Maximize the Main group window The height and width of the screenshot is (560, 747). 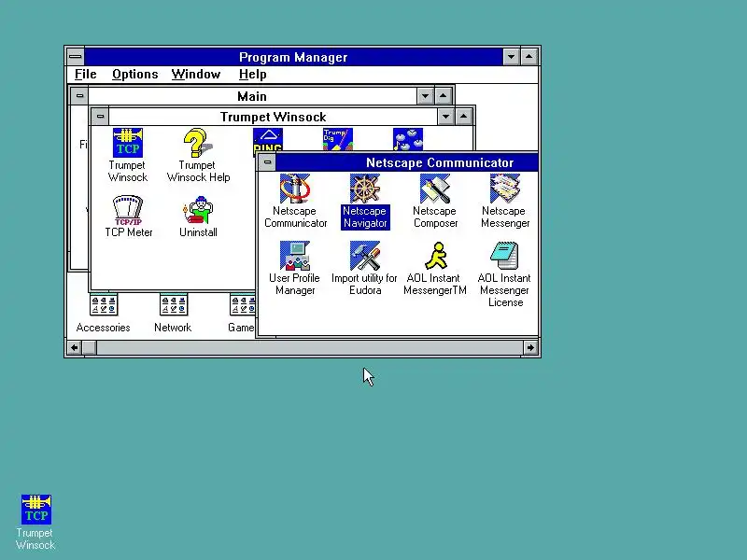pyautogui.click(x=443, y=96)
